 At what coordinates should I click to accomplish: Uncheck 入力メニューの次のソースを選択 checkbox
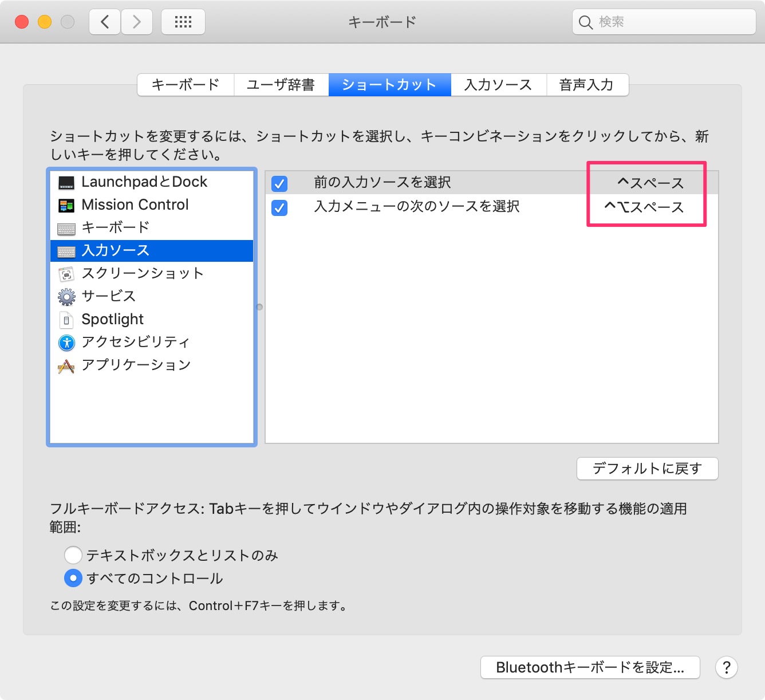279,207
